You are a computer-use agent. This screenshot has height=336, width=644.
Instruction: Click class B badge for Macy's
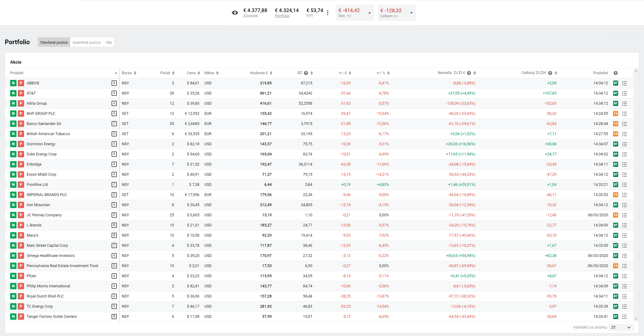114,235
